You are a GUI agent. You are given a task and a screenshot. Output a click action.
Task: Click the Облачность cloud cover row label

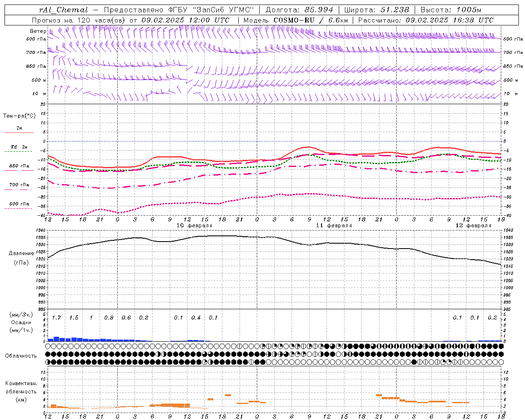tap(21, 356)
